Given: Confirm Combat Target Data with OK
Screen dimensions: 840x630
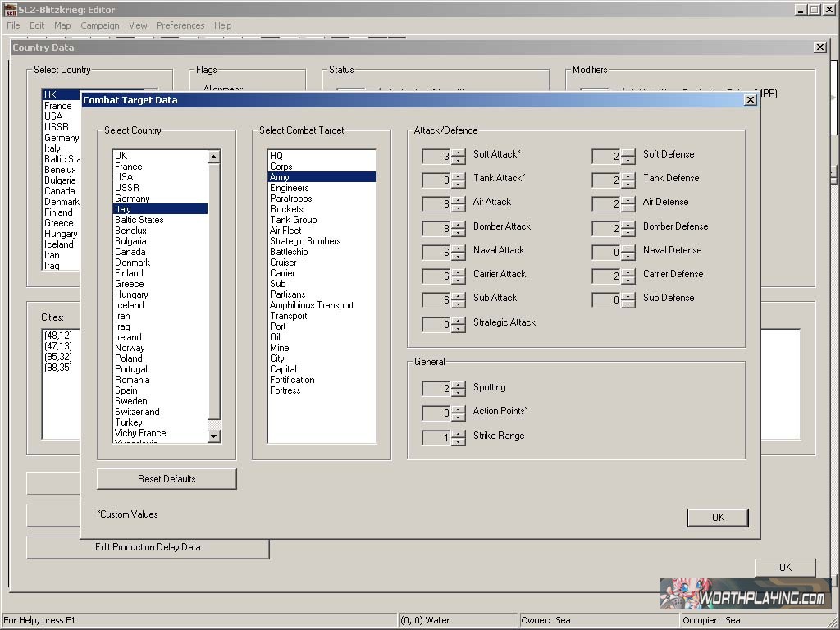Looking at the screenshot, I should pyautogui.click(x=718, y=518).
